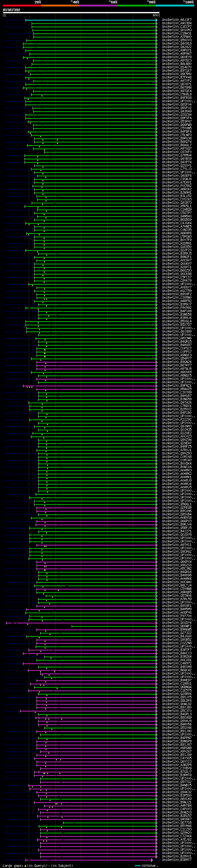Select hit label UniRef100_B6TRY7
Screen dimensions: 197x868
177,365
